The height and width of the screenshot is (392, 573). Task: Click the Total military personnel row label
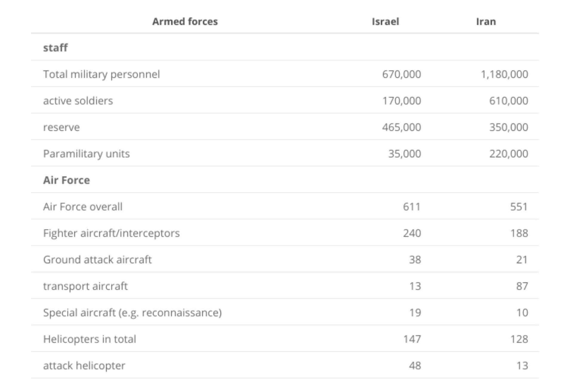click(101, 74)
